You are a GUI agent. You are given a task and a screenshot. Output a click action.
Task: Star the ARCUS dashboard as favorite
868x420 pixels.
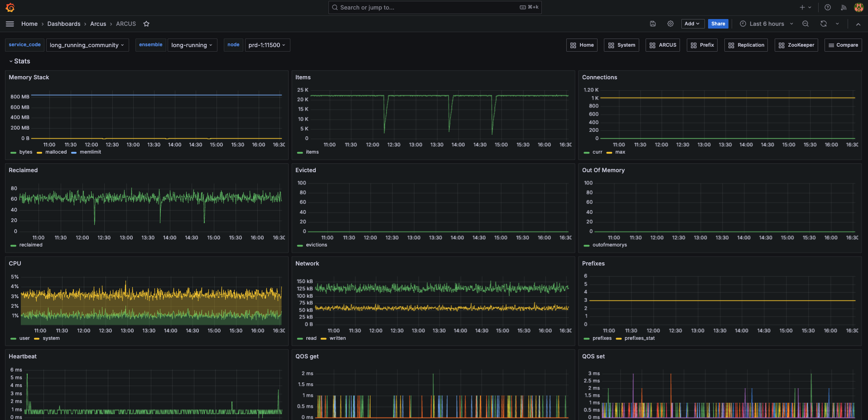pyautogui.click(x=146, y=24)
